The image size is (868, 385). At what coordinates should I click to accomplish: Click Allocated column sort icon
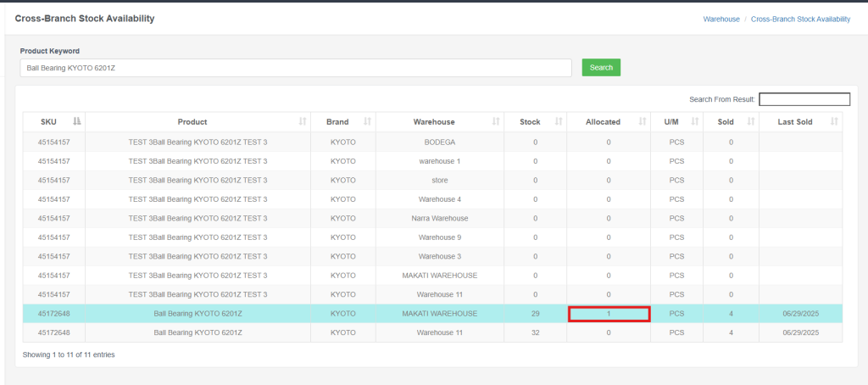pos(642,122)
